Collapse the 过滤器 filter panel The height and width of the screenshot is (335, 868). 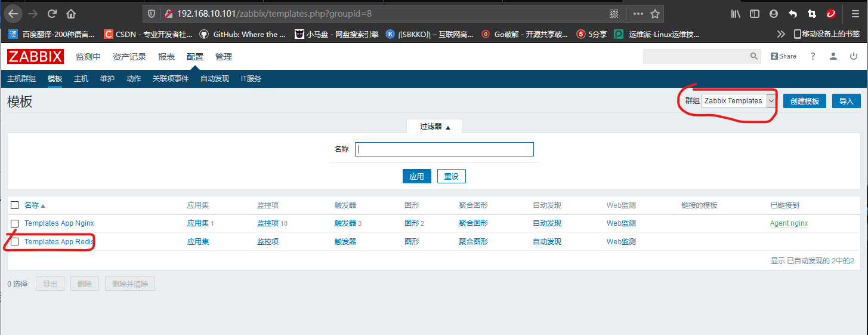coord(434,127)
